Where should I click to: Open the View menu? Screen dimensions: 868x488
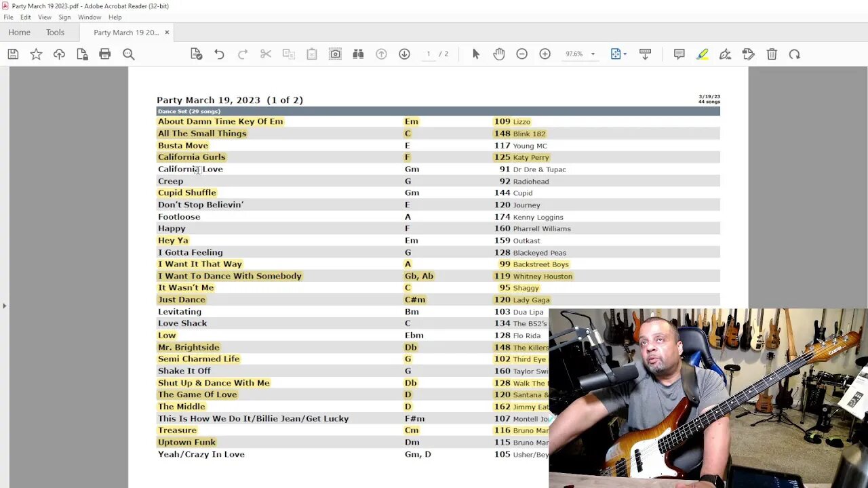pyautogui.click(x=44, y=17)
